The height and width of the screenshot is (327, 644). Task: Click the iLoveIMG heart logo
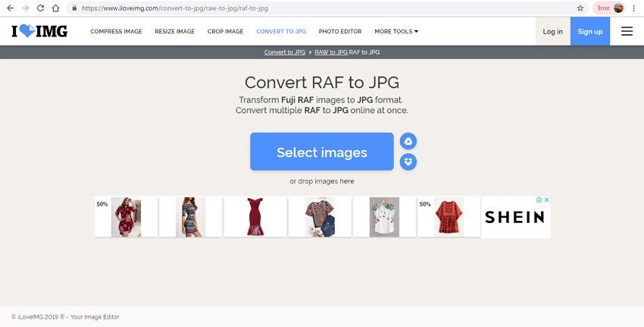pos(39,32)
